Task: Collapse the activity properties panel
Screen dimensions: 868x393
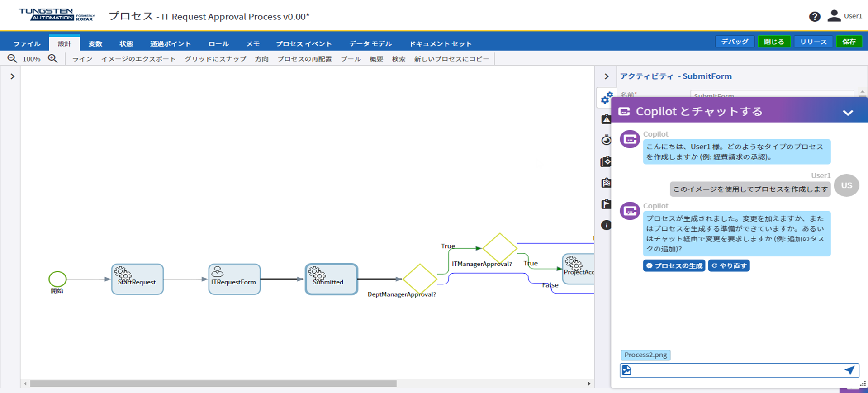Action: (607, 76)
